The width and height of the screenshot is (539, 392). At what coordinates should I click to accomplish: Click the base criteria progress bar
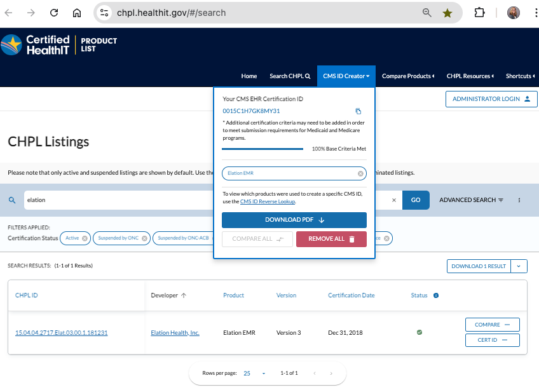263,149
